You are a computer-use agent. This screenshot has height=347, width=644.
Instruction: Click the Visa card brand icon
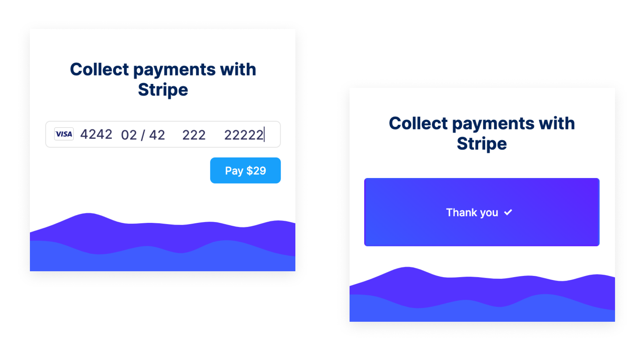[64, 134]
